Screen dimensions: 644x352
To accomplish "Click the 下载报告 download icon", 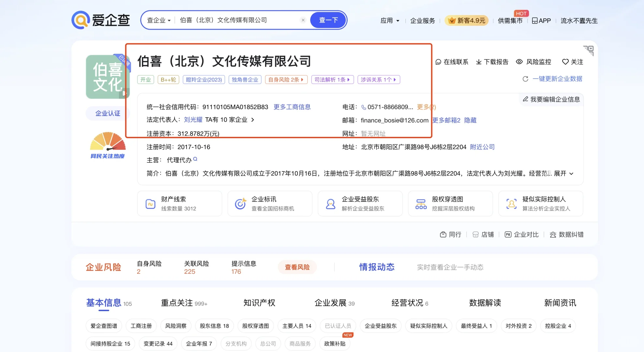I will 479,62.
